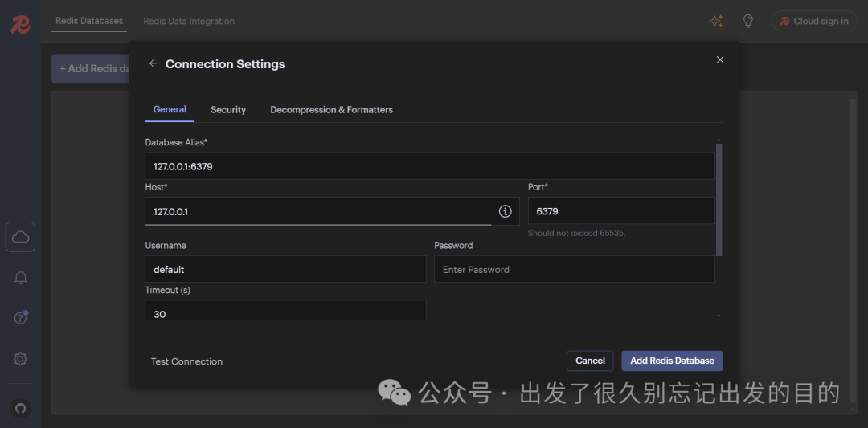Select the Redis Data Integration tab

pyautogui.click(x=189, y=22)
